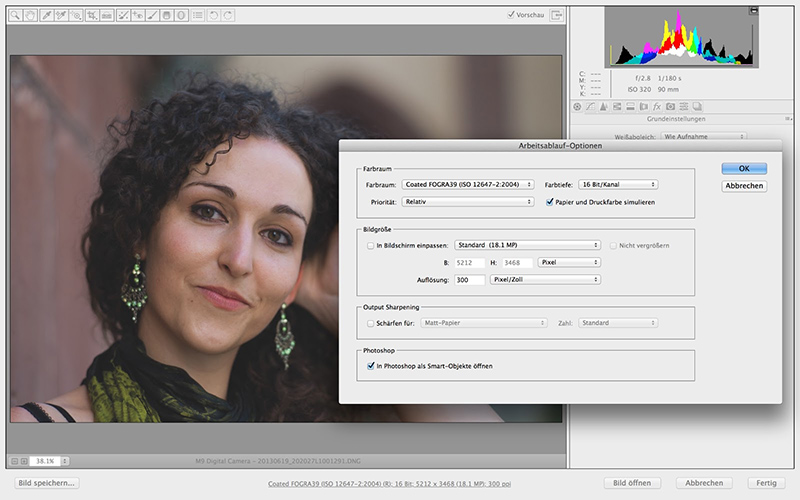The width and height of the screenshot is (800, 500).
Task: Uncheck Papier und Druckfarbe simulieren
Action: click(x=550, y=202)
